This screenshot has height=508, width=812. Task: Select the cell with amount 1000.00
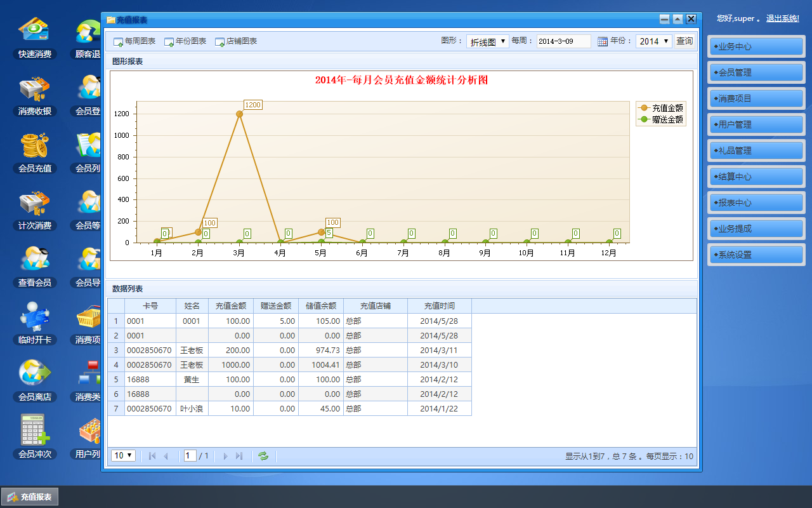click(231, 365)
